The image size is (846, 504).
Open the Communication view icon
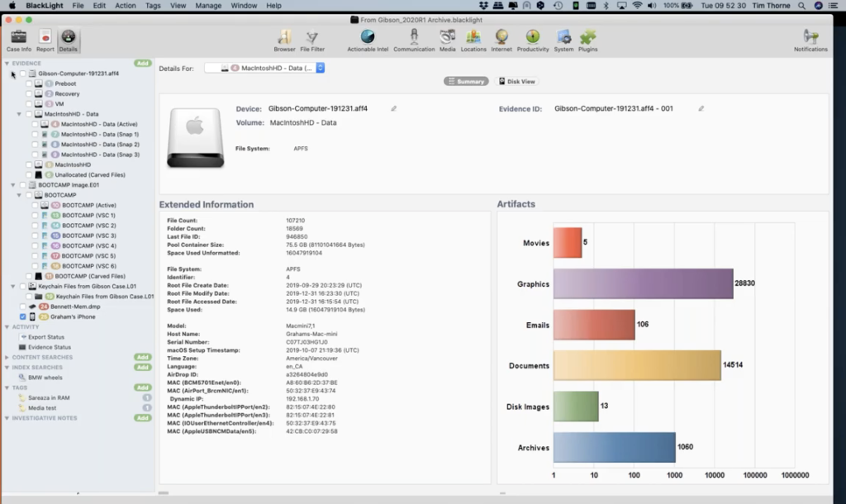point(414,40)
